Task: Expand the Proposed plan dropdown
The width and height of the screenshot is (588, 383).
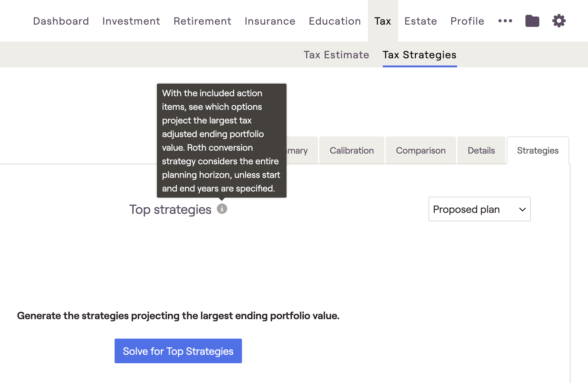Action: pos(479,209)
